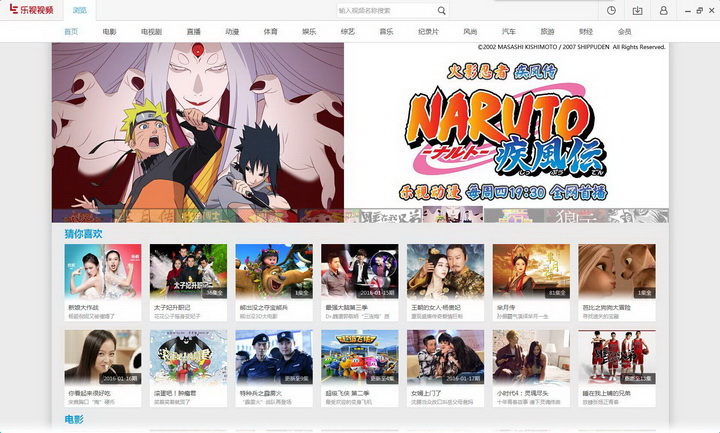Open the 电视剧 channel

pyautogui.click(x=152, y=32)
